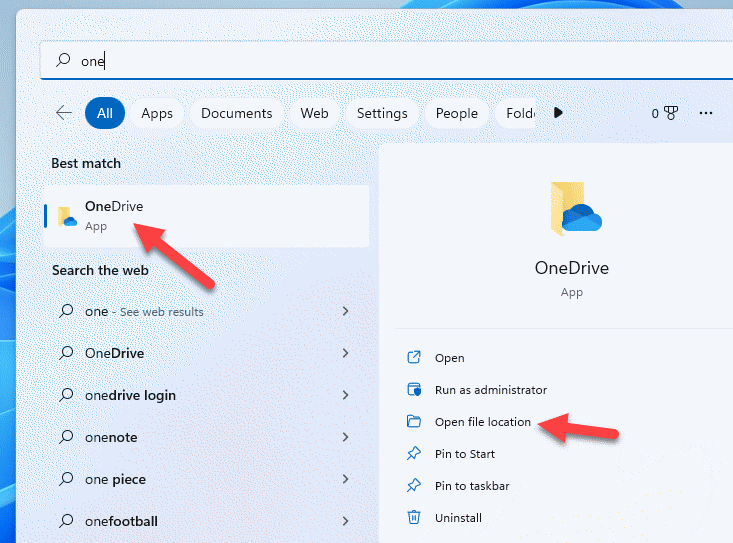Switch to the Documents filter tab
This screenshot has width=733, height=543.
click(x=237, y=113)
